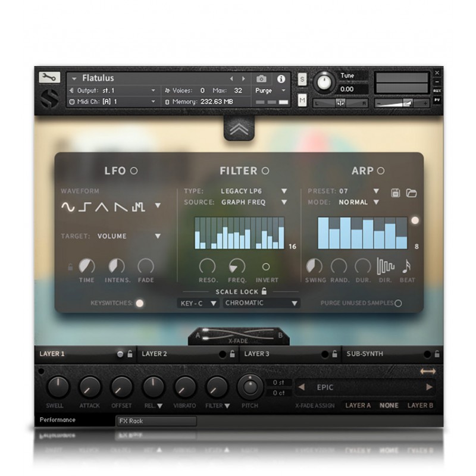Open the filter Type dropdown
Screen dimensions: 476x476
[284, 191]
